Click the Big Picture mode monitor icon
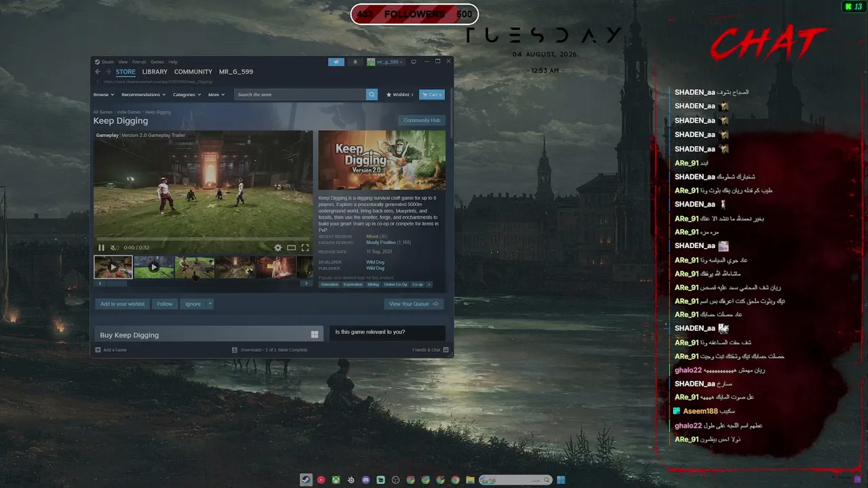 tap(414, 62)
